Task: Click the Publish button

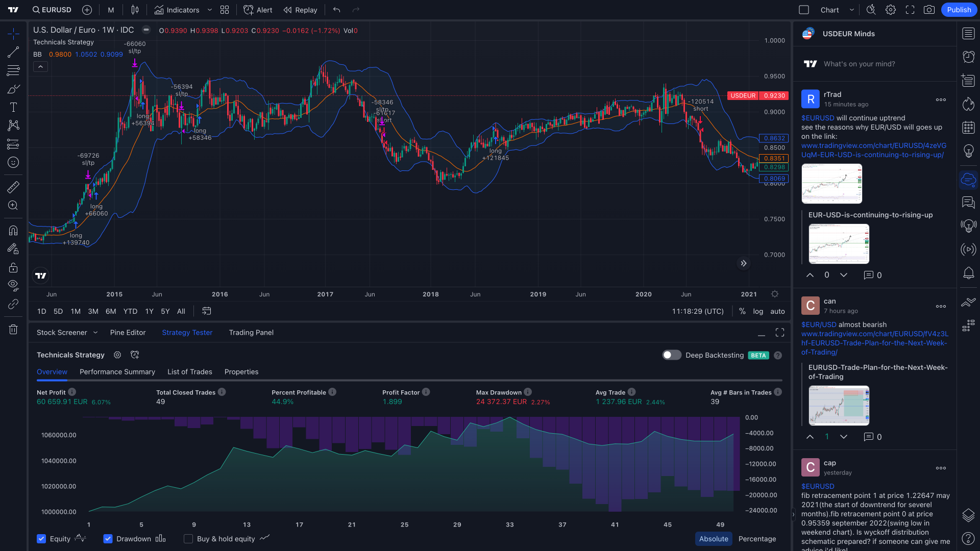Action: [x=959, y=10]
